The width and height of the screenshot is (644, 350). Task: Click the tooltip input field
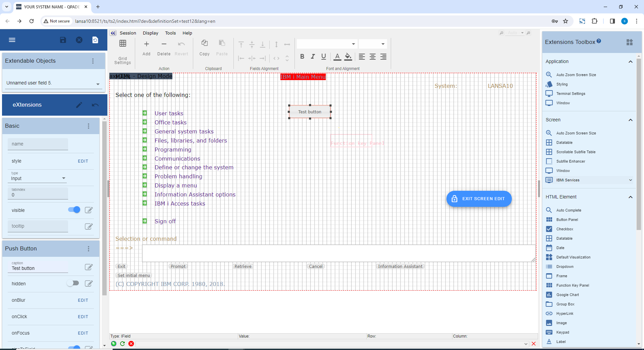(x=38, y=226)
